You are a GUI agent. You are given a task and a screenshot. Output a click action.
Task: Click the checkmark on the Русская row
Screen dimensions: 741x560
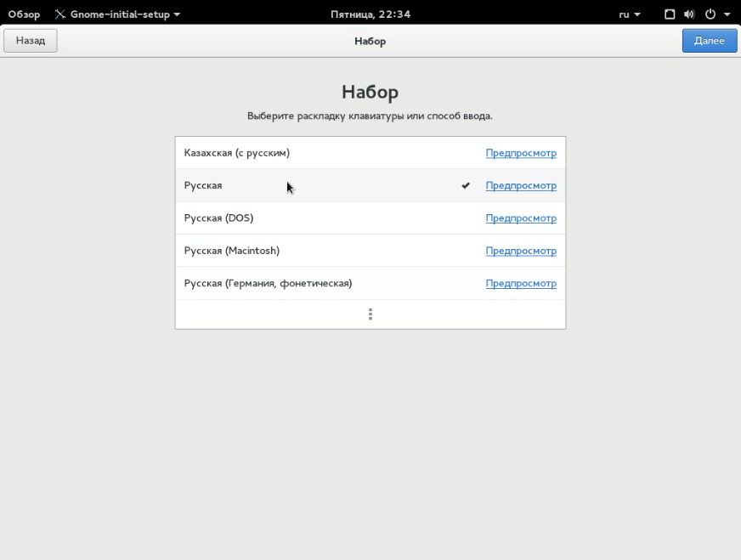click(466, 185)
